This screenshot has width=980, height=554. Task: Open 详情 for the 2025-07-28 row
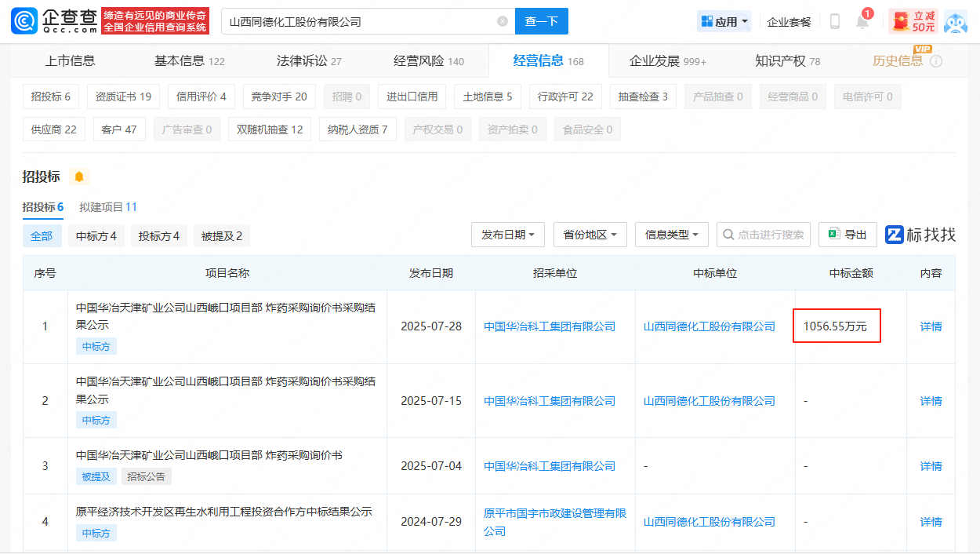pos(931,326)
